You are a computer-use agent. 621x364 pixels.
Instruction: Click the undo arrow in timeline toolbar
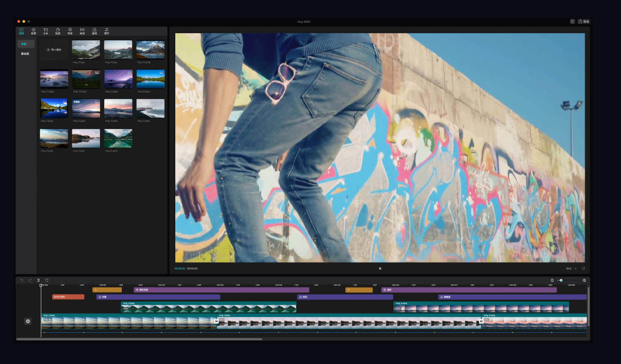pyautogui.click(x=22, y=280)
